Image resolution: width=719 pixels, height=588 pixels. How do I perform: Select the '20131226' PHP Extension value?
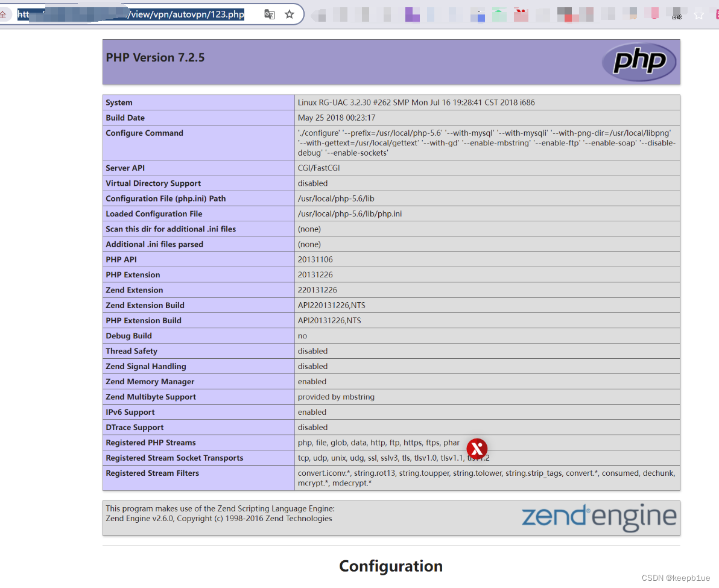pos(315,275)
